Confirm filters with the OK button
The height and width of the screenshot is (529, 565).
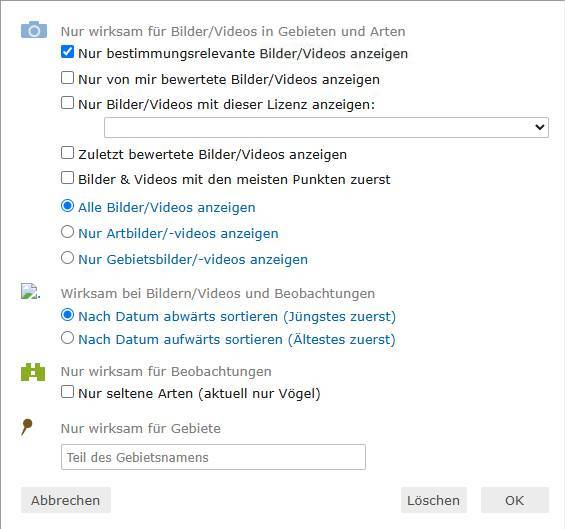tap(515, 500)
